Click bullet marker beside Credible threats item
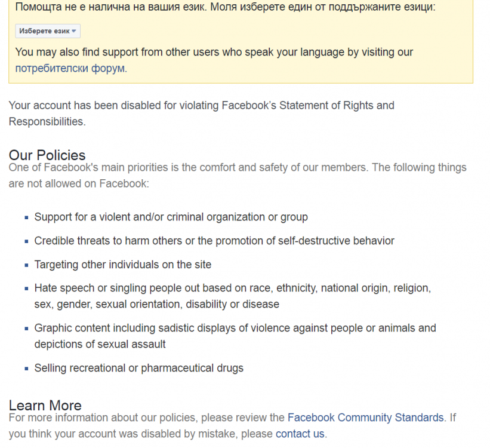The width and height of the screenshot is (490, 448). pyautogui.click(x=27, y=241)
